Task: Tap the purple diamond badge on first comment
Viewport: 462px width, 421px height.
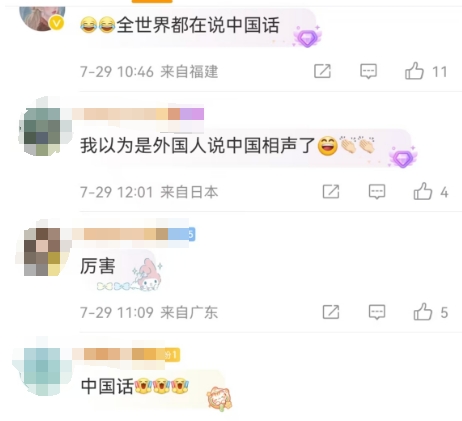Action: (x=307, y=37)
